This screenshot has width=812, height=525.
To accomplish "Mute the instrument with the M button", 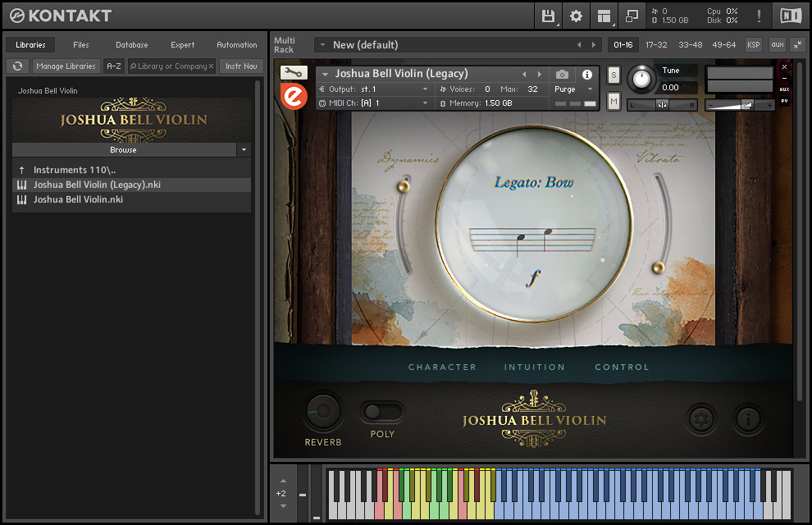I will coord(612,101).
